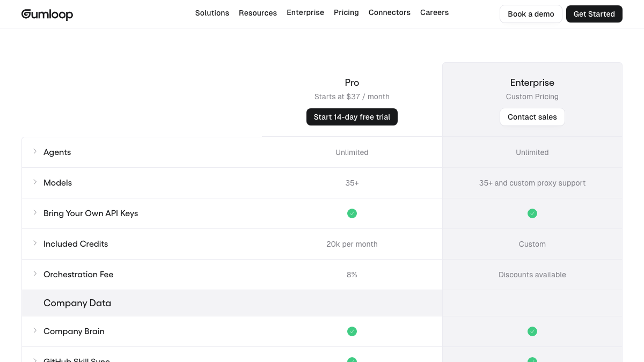Image resolution: width=644 pixels, height=362 pixels.
Task: Select the Bring Your Own API Keys label
Action: 91,213
